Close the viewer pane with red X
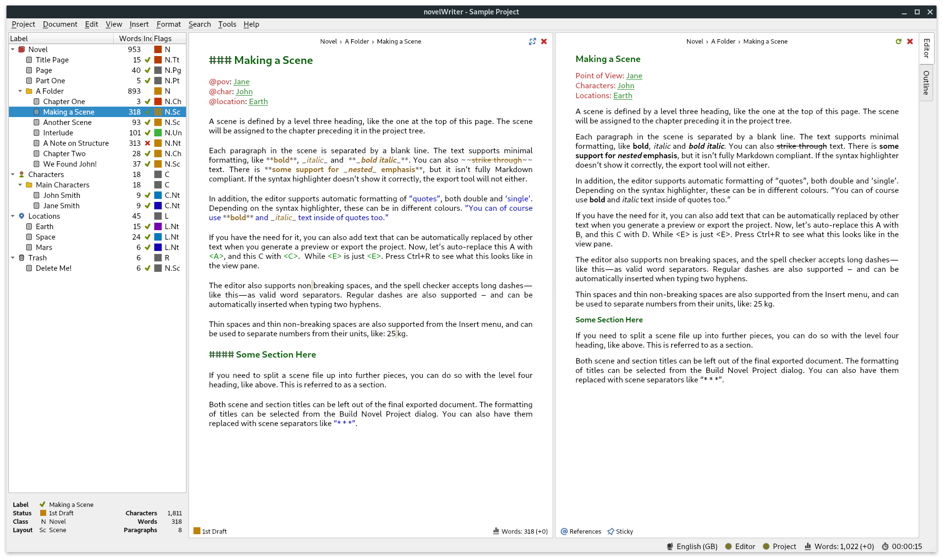 910,42
